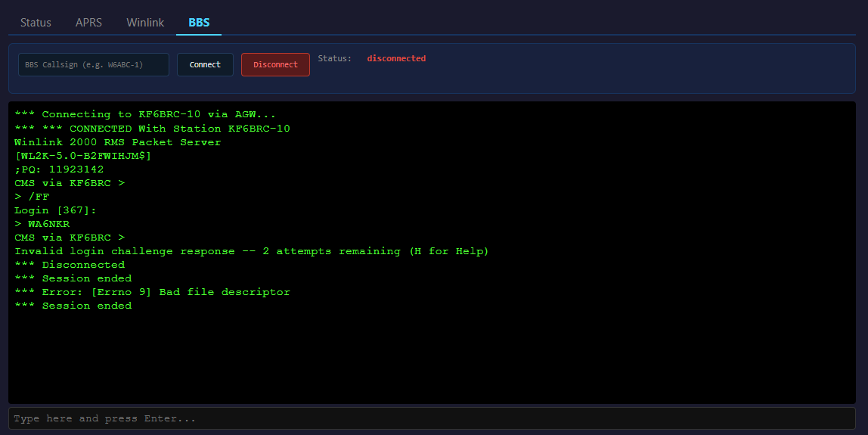Screen dimensions: 868x435
Task: Click the red Disconnect button
Action: [275, 65]
